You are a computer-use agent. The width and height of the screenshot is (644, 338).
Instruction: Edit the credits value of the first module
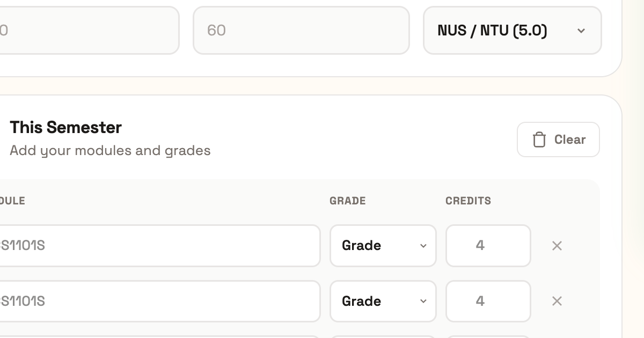(x=488, y=246)
